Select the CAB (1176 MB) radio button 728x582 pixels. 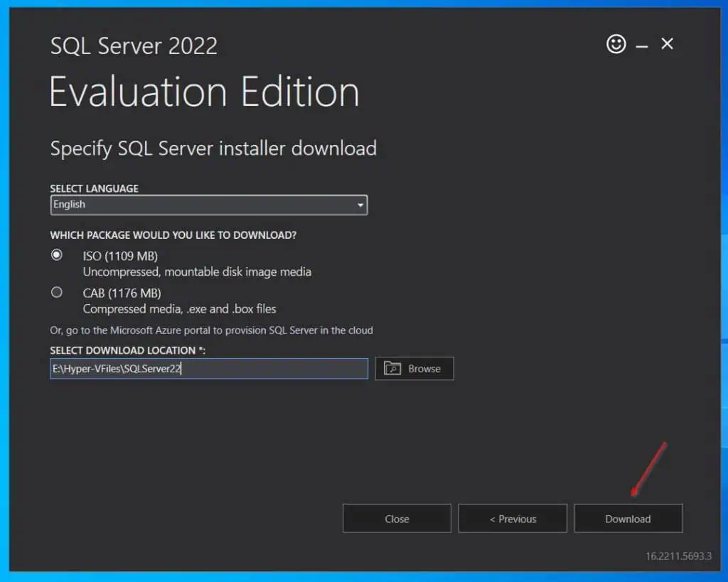[x=57, y=292]
